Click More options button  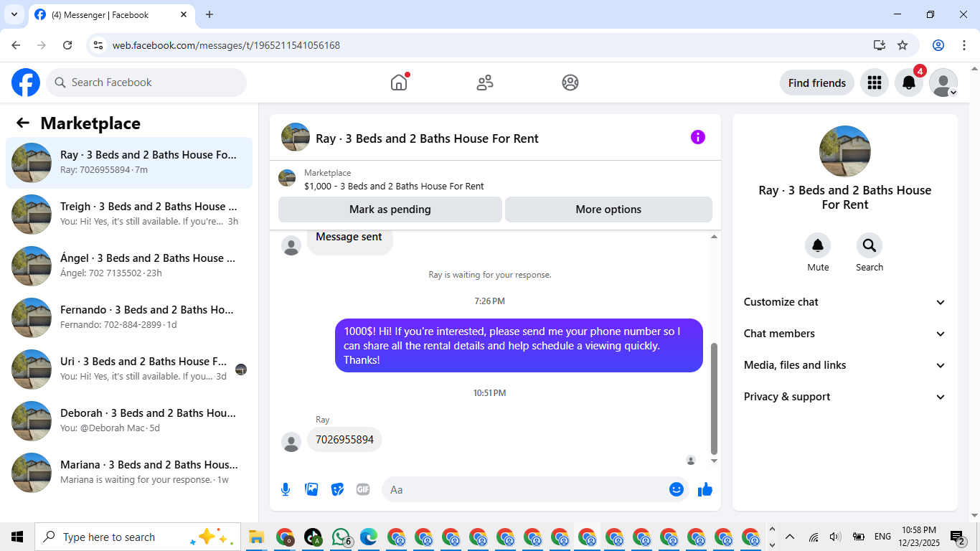(x=608, y=209)
